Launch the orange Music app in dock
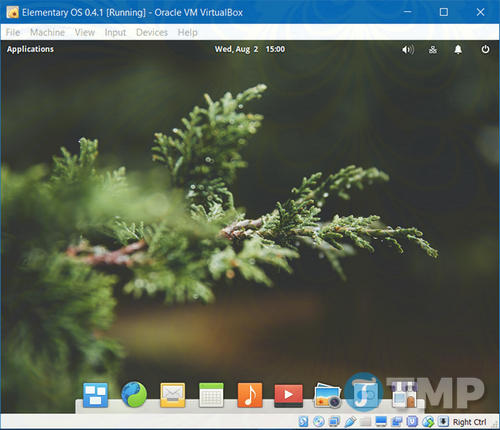This screenshot has width=500, height=430. coord(250,395)
